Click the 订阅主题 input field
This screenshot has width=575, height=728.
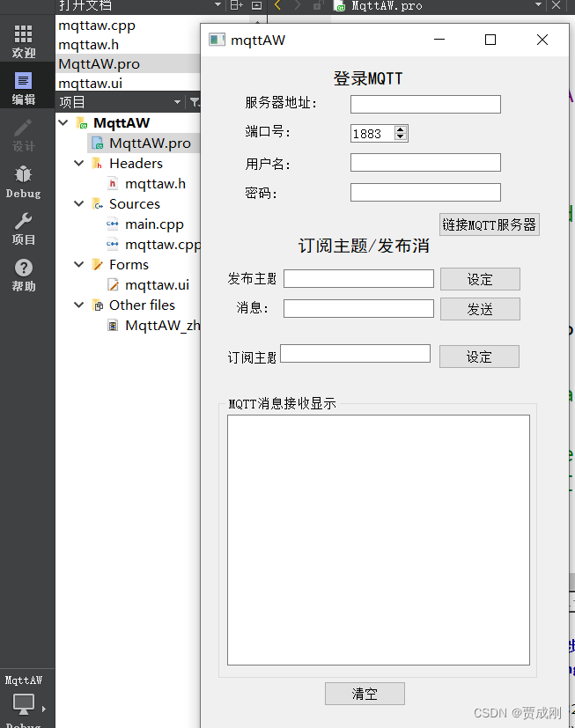[x=356, y=353]
